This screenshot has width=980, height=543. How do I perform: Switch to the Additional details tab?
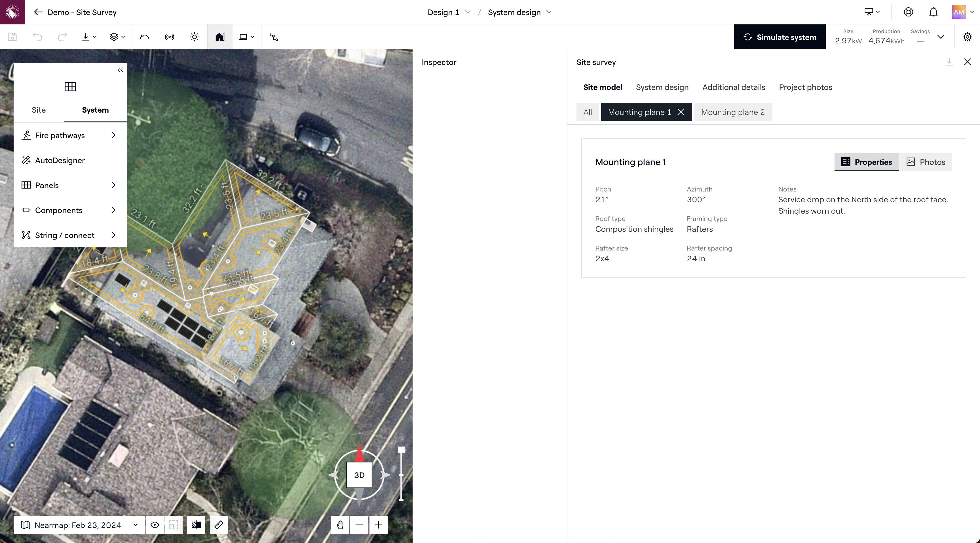coord(734,87)
